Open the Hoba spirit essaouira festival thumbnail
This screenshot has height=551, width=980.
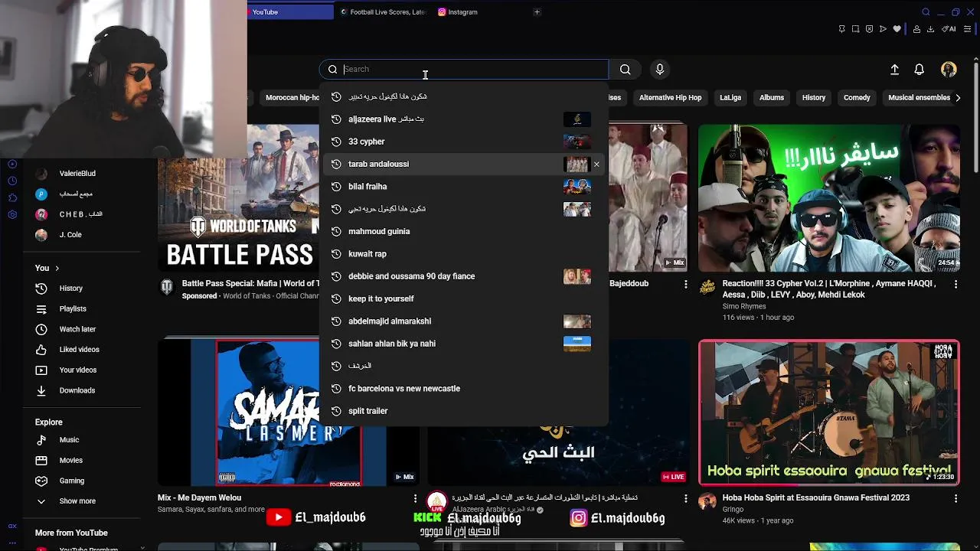pyautogui.click(x=829, y=413)
